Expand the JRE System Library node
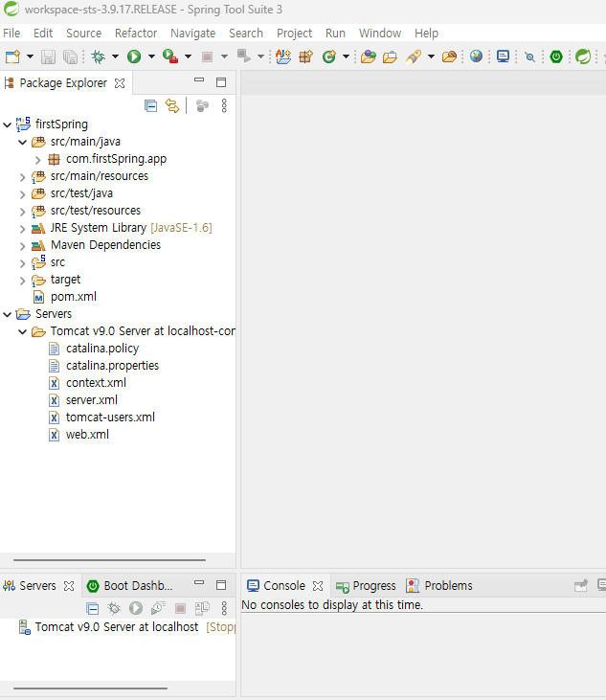This screenshot has width=606, height=700. tap(22, 229)
